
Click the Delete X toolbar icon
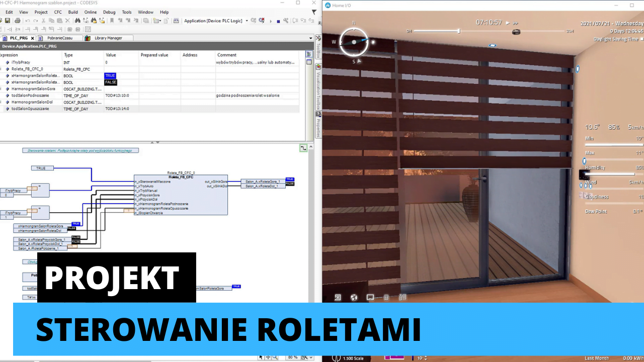point(67,21)
